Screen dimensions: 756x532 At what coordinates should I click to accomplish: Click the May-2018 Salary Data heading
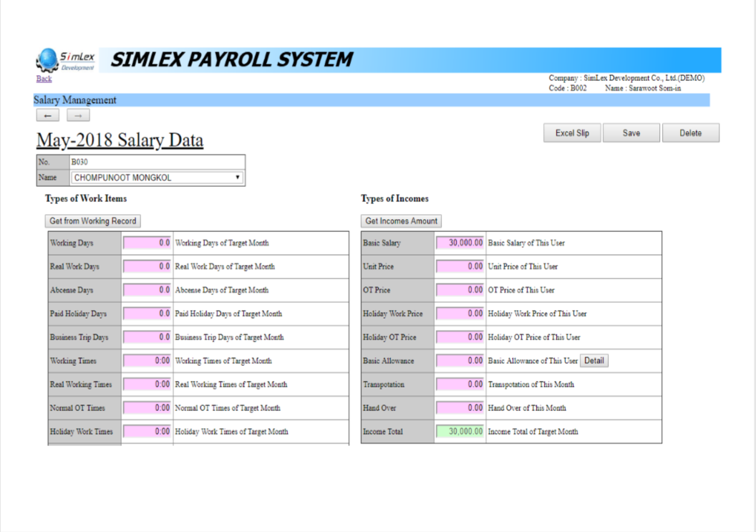click(120, 140)
